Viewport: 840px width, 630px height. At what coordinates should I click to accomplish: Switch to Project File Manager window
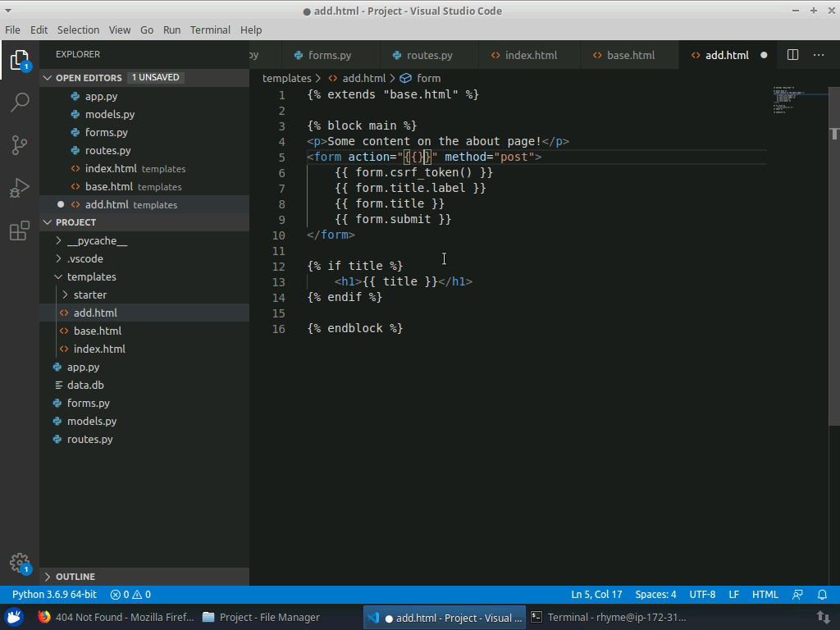(262, 617)
